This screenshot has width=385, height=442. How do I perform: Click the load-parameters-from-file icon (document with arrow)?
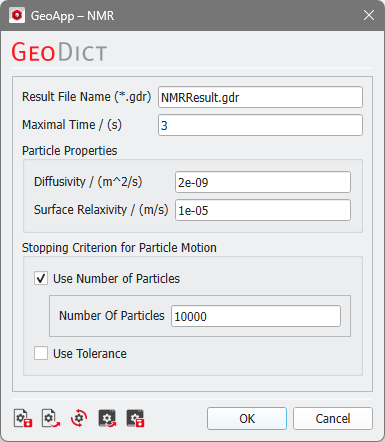pos(51,418)
